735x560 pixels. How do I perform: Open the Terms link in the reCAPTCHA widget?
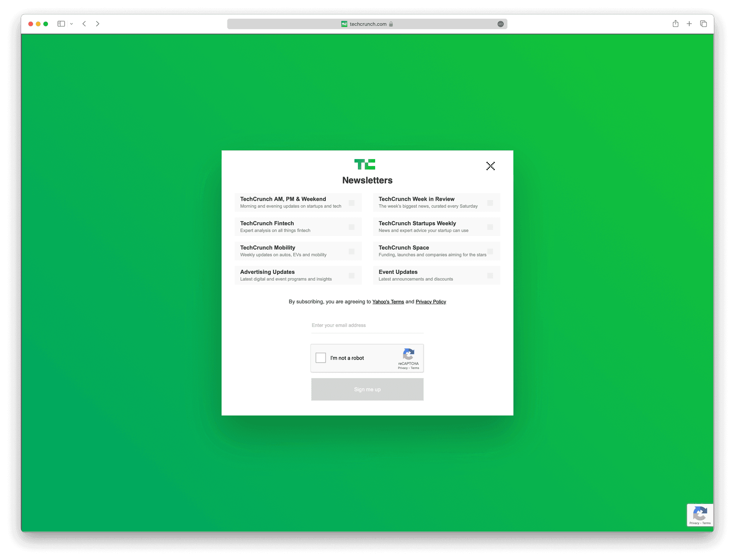point(415,368)
